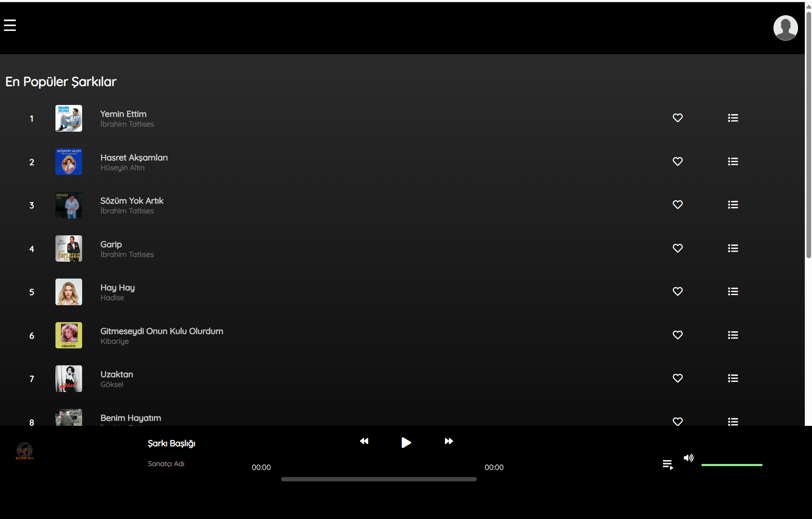
Task: Open playlist options for Uzaktan
Action: pos(733,378)
